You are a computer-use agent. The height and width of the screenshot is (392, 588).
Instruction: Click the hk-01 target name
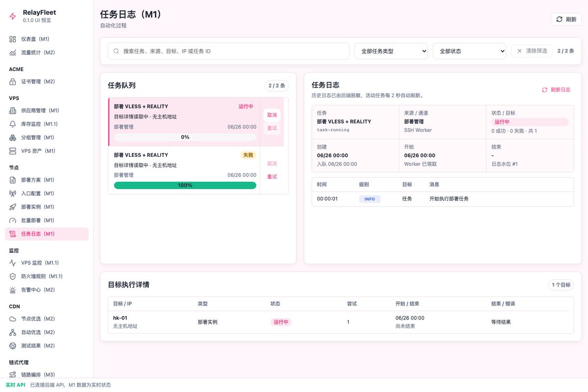(x=120, y=318)
